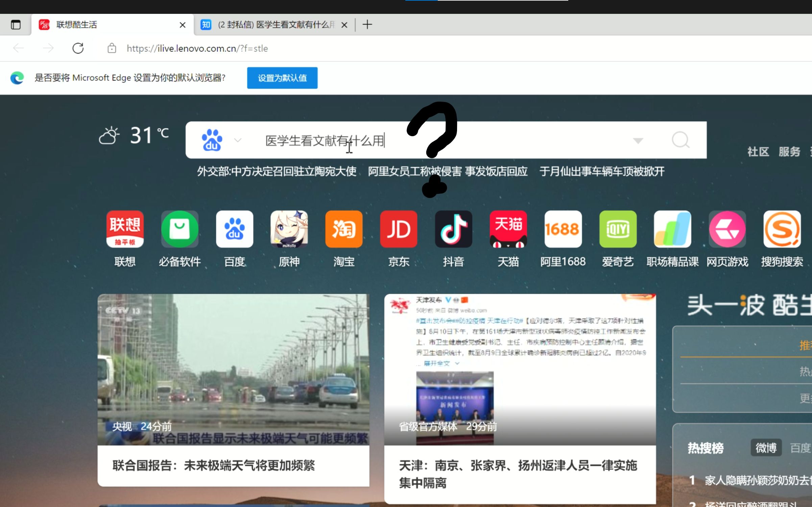Image resolution: width=812 pixels, height=507 pixels.
Task: Switch to the 知乎 医学生看文献有什么用 tab
Action: (x=274, y=25)
